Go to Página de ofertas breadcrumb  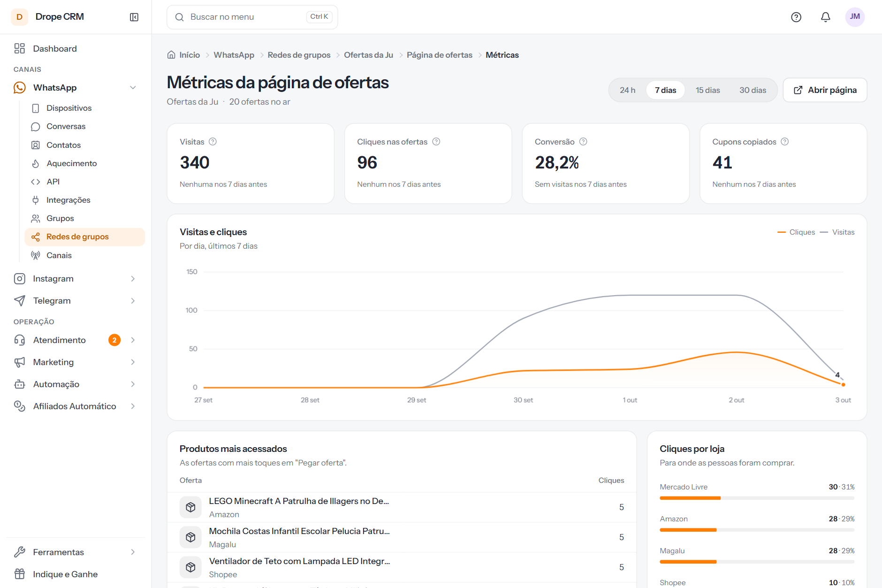coord(439,55)
